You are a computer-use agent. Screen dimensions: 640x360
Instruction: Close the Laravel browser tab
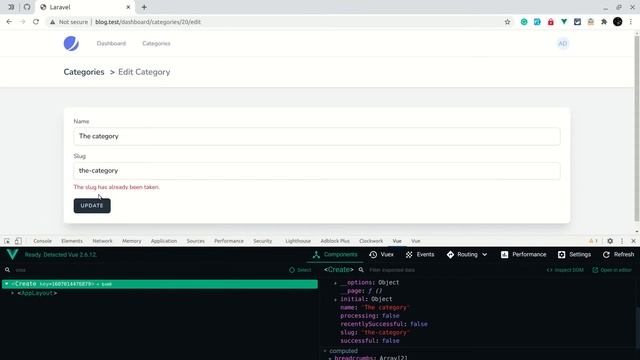pos(128,7)
